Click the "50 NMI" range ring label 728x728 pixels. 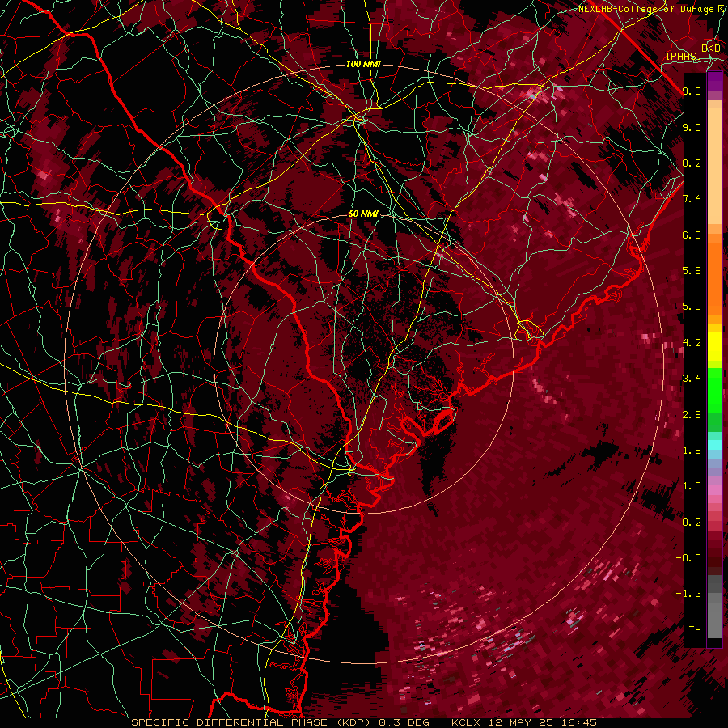point(363,214)
